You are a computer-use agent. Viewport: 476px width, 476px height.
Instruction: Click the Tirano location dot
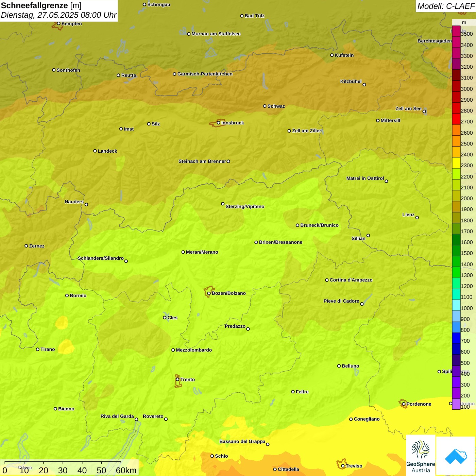38,349
